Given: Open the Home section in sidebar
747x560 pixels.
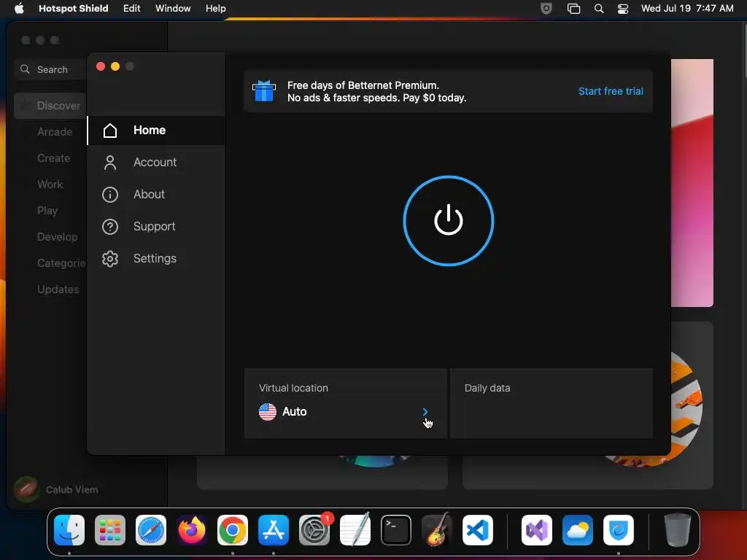Looking at the screenshot, I should [156, 130].
